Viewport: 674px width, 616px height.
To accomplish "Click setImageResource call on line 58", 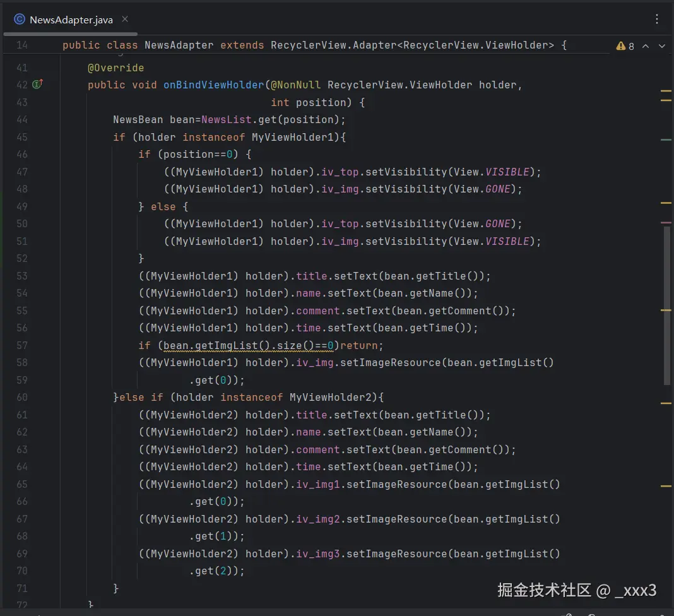I will (390, 363).
